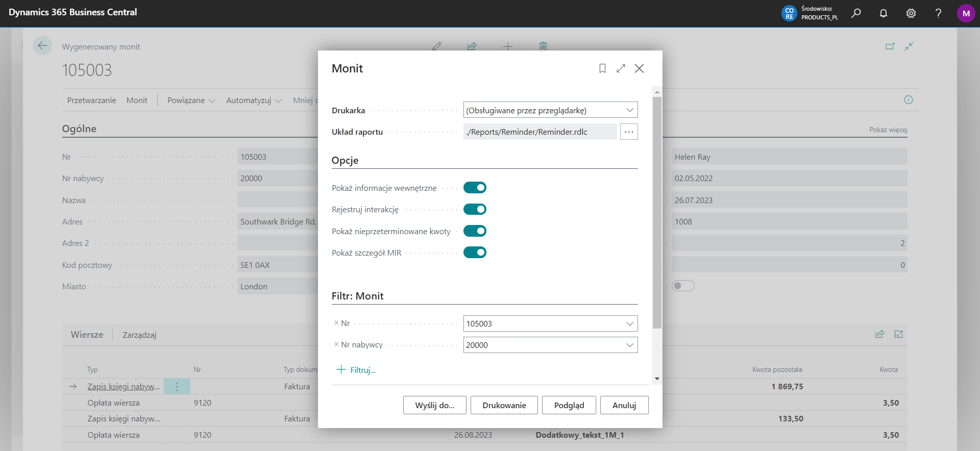The image size is (980, 451).
Task: Expand the Powiązane menu
Action: point(191,101)
